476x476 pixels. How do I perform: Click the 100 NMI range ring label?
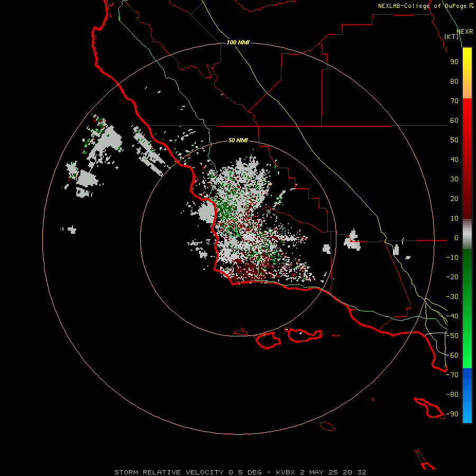coord(238,42)
